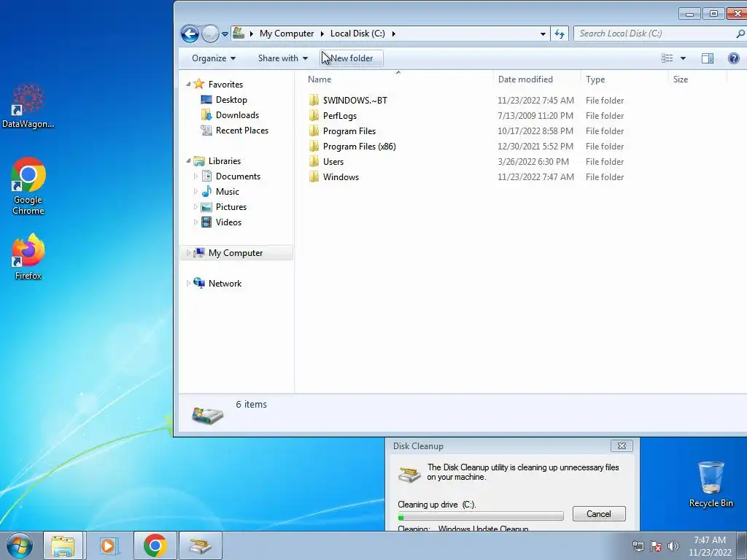
Task: Launch Windows Media Player from taskbar
Action: point(108,545)
